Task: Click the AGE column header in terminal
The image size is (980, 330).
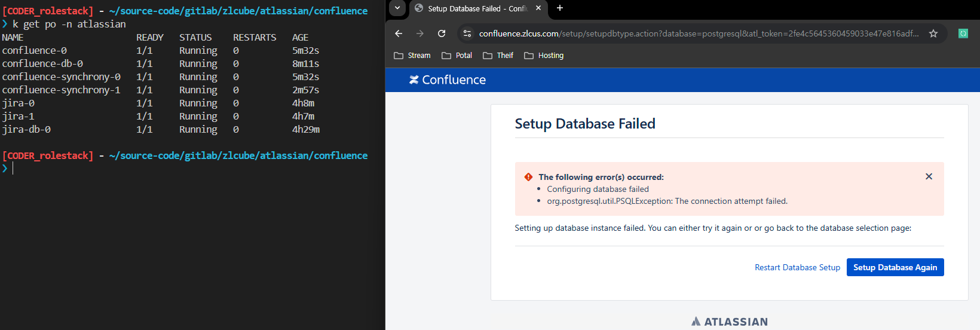Action: tap(300, 37)
